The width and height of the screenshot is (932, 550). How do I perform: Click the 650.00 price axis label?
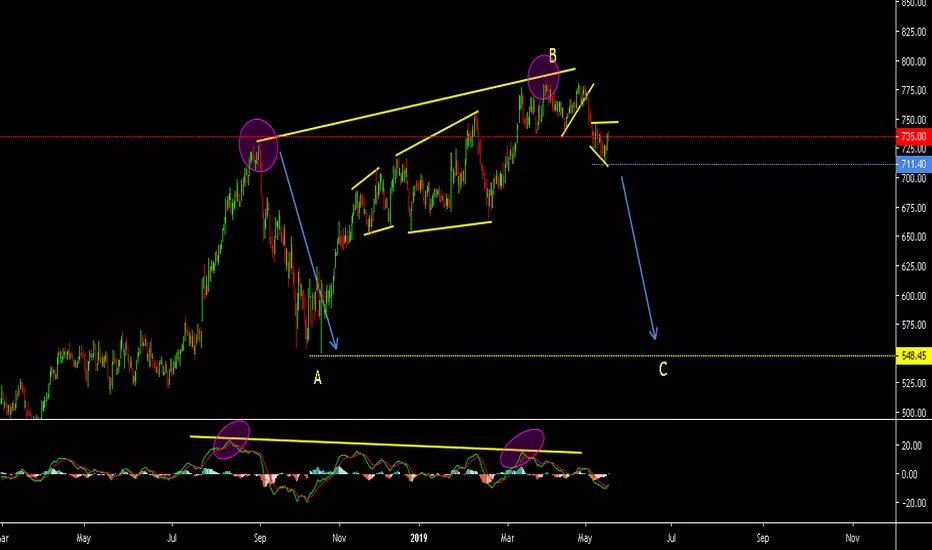[914, 237]
